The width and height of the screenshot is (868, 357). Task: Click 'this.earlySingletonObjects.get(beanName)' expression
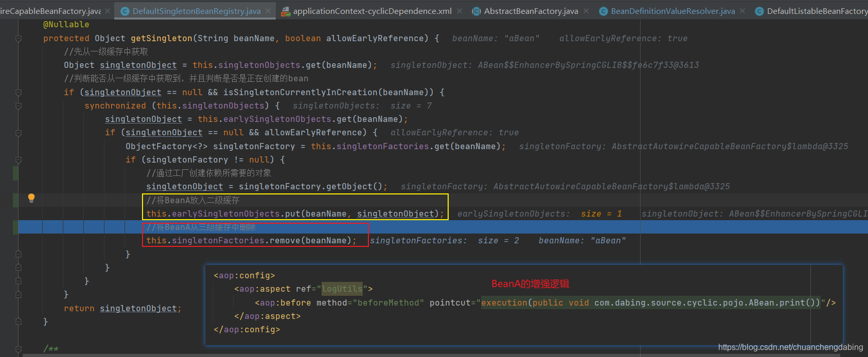coord(300,119)
